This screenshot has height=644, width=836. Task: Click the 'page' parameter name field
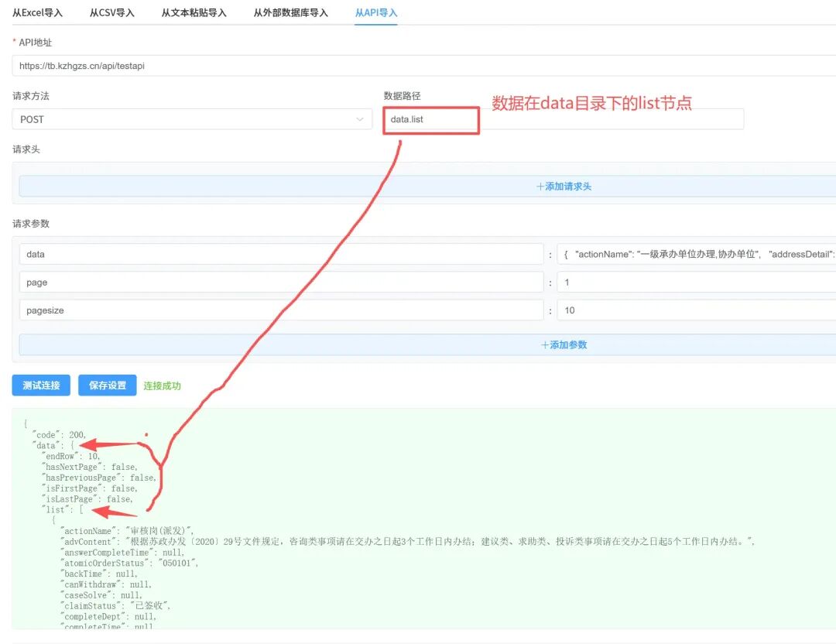pos(282,282)
